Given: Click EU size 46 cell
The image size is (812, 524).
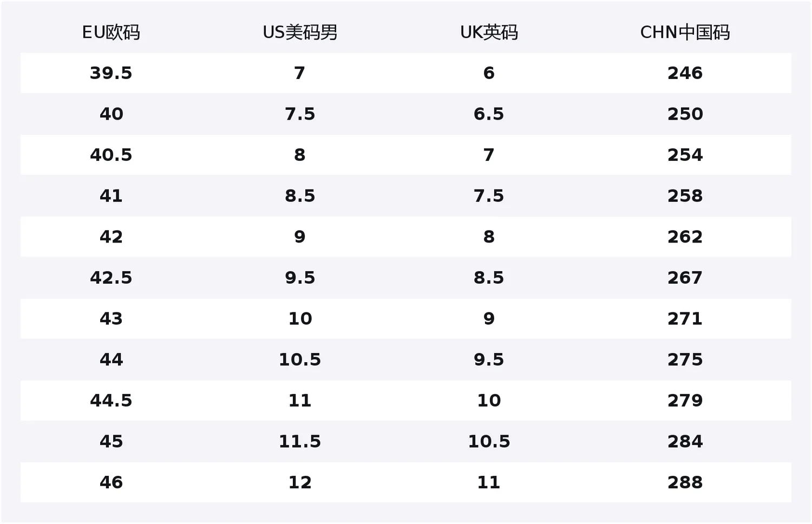Looking at the screenshot, I should (x=111, y=482).
